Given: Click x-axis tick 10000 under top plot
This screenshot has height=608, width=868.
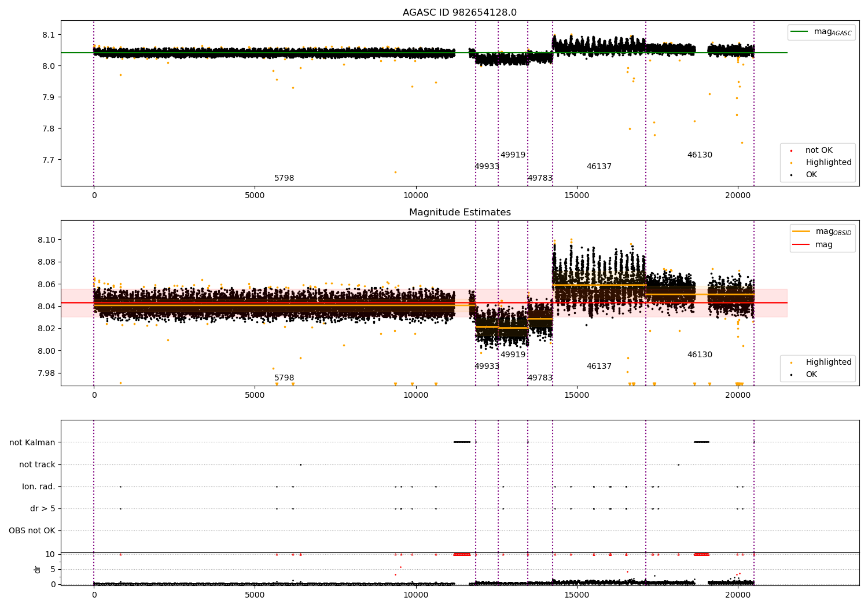Looking at the screenshot, I should [415, 196].
